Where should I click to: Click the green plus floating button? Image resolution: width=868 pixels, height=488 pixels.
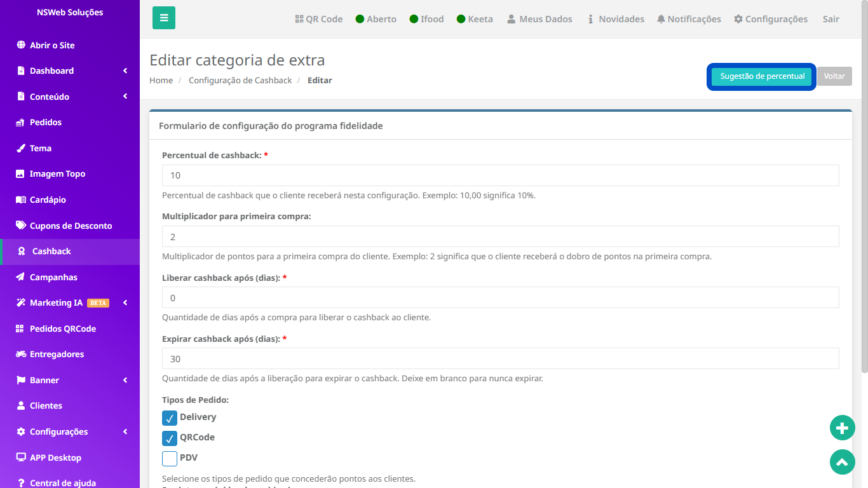(x=842, y=428)
